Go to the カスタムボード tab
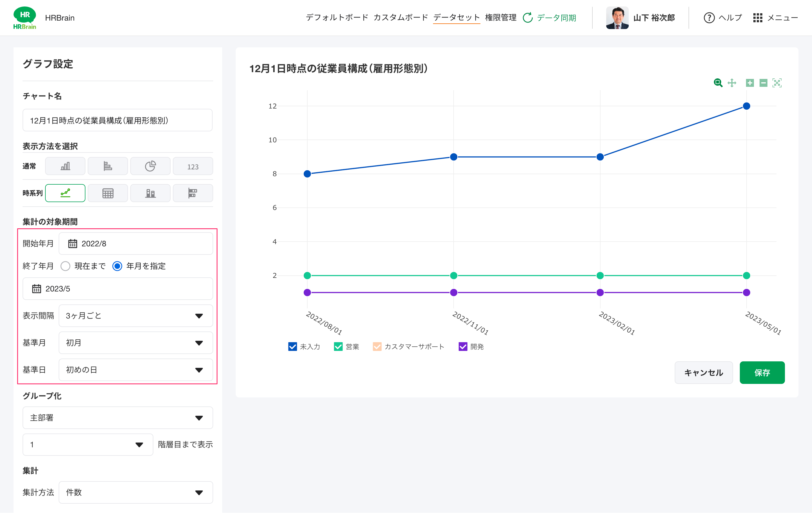812x513 pixels. [400, 17]
